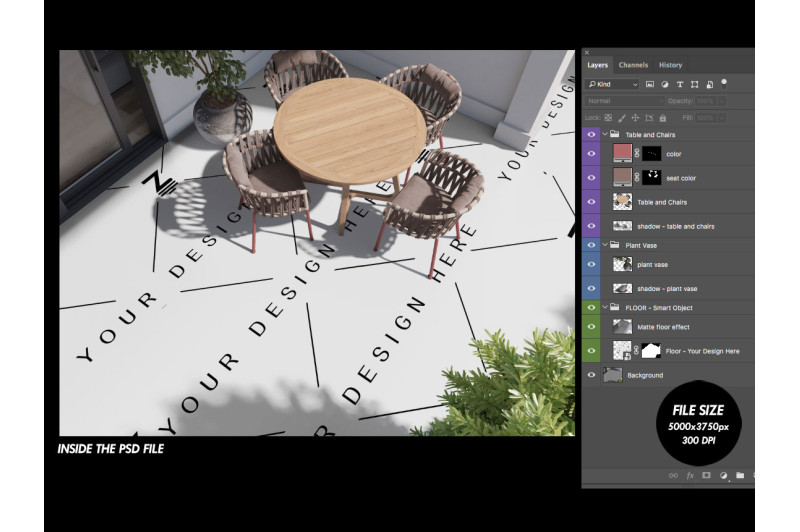This screenshot has height=532, width=800.
Task: Select shadow - plant vase layer thumbnail
Action: (622, 288)
